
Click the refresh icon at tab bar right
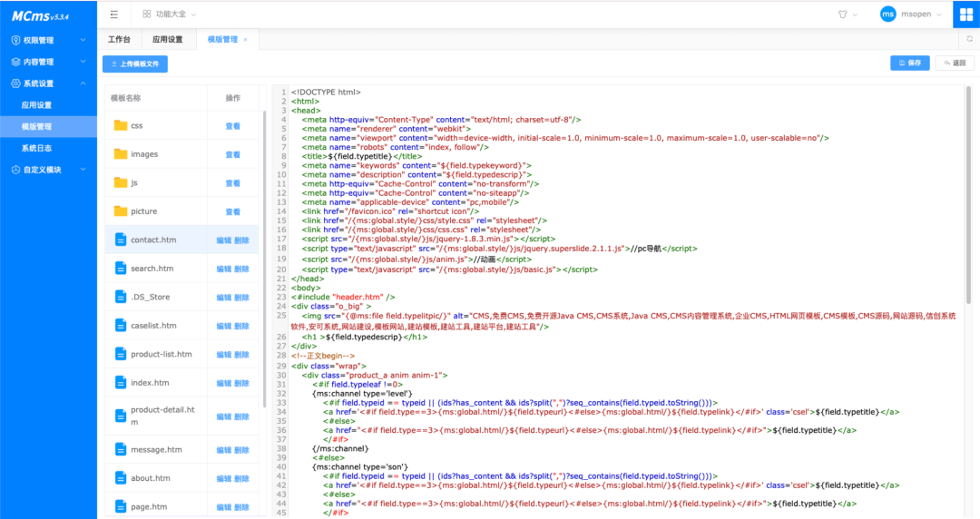tap(969, 39)
